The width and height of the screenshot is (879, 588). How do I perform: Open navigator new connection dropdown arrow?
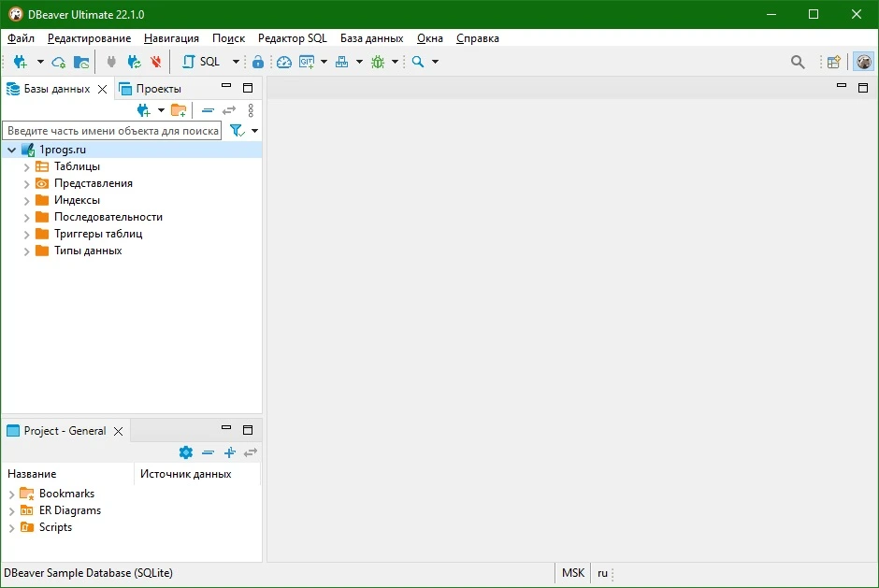(x=161, y=110)
